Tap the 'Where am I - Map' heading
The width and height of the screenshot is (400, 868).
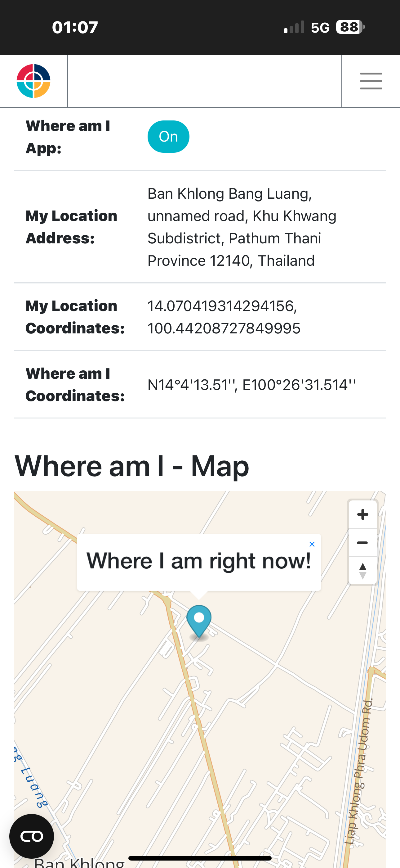click(132, 466)
